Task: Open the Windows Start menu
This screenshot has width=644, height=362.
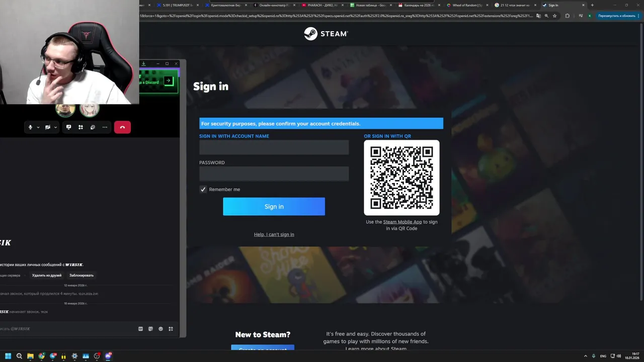Action: point(8,356)
